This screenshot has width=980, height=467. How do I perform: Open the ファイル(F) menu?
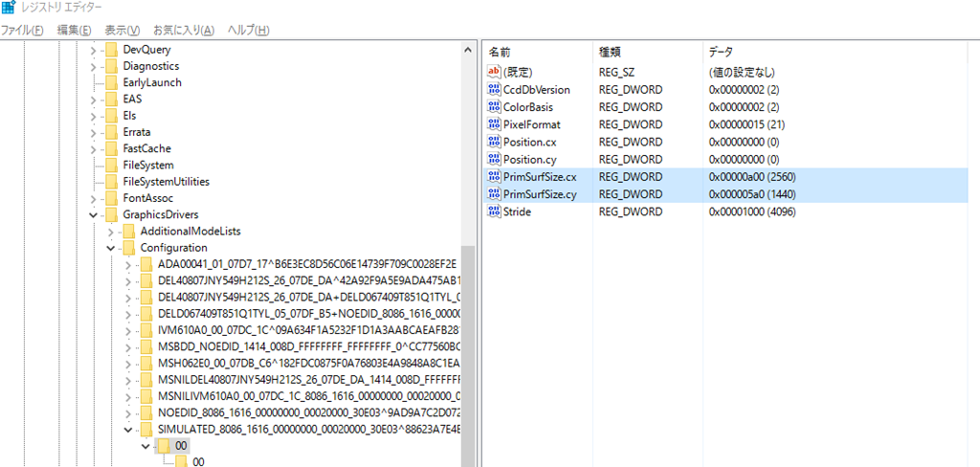(x=22, y=30)
